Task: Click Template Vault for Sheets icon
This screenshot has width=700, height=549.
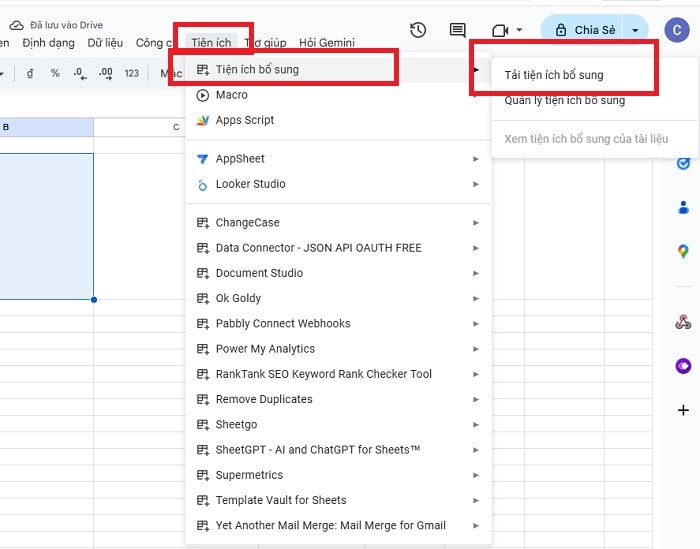Action: (x=203, y=500)
